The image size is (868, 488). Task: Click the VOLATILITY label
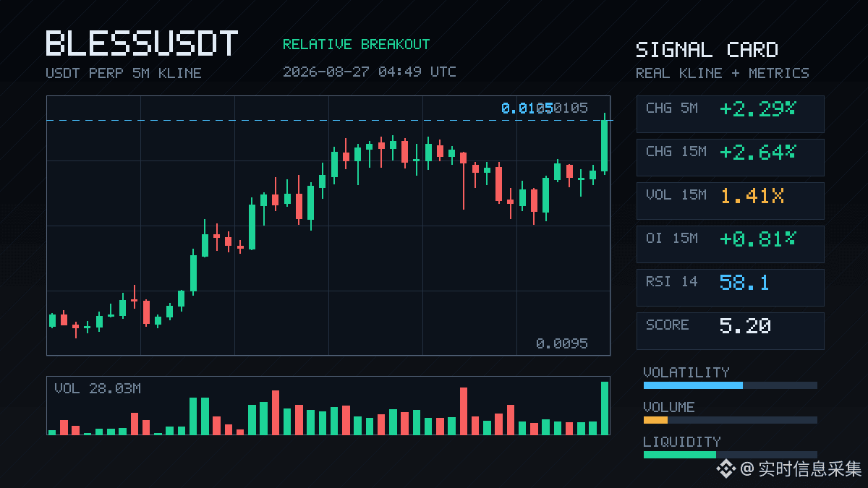[686, 372]
